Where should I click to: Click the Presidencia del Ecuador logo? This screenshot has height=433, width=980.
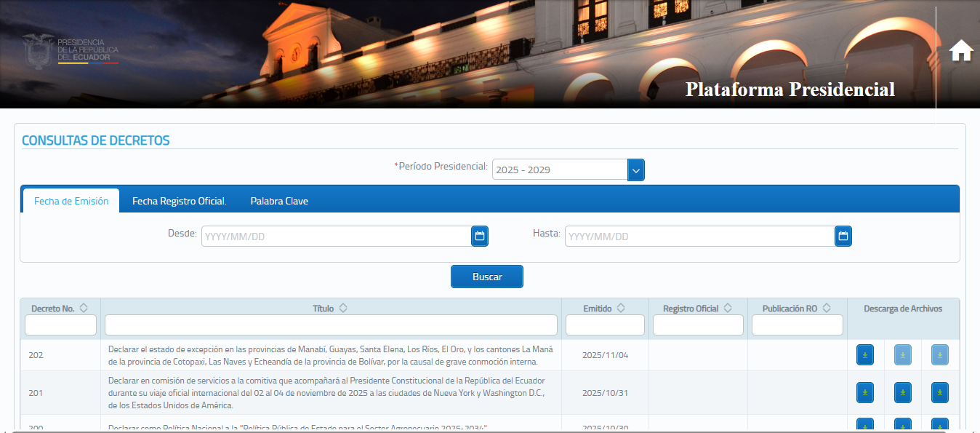71,52
